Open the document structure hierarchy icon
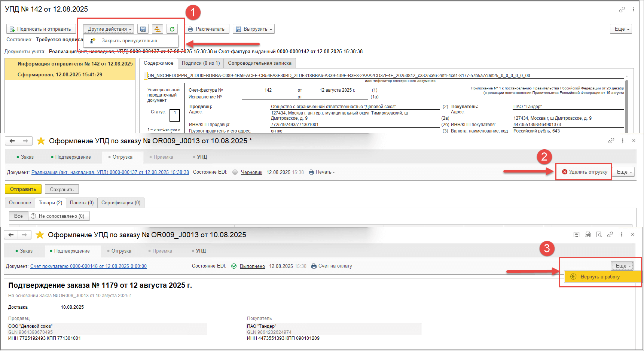The width and height of the screenshot is (644, 351). pos(157,29)
